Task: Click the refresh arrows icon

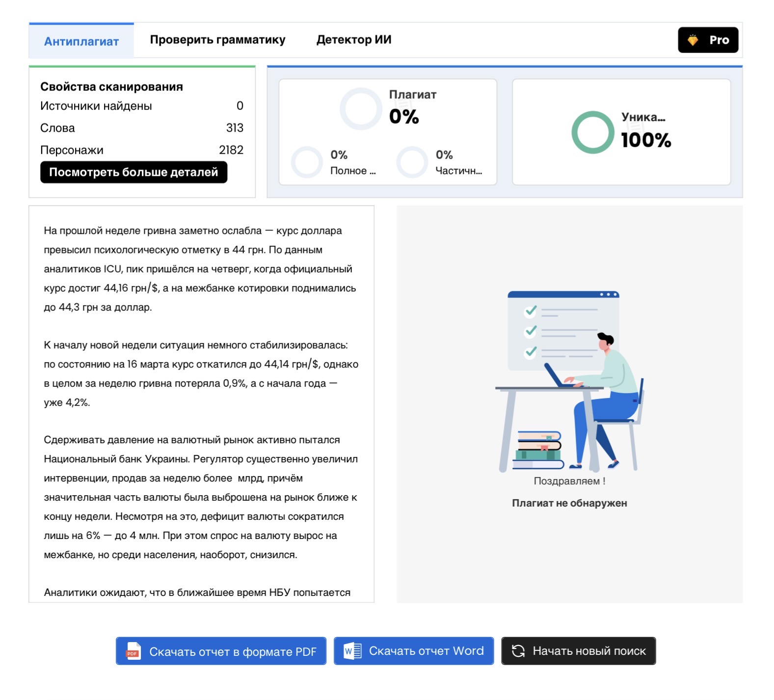Action: pyautogui.click(x=518, y=651)
